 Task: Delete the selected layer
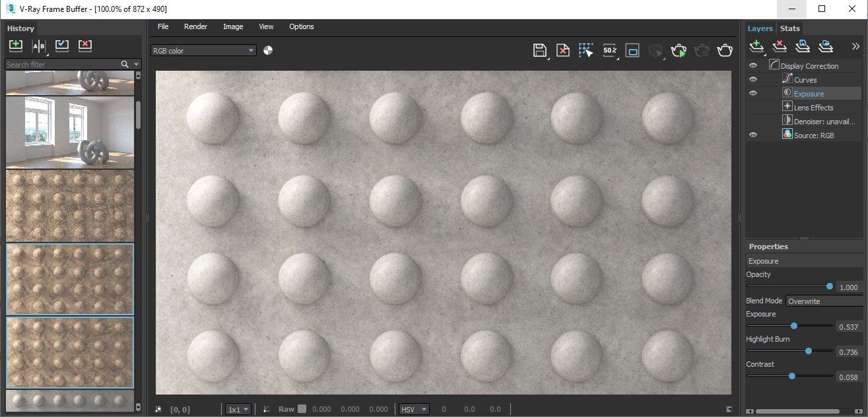pos(780,46)
